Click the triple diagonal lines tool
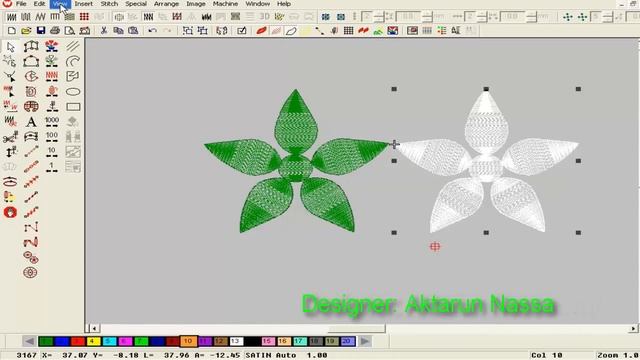640x360 pixels. tap(73, 46)
